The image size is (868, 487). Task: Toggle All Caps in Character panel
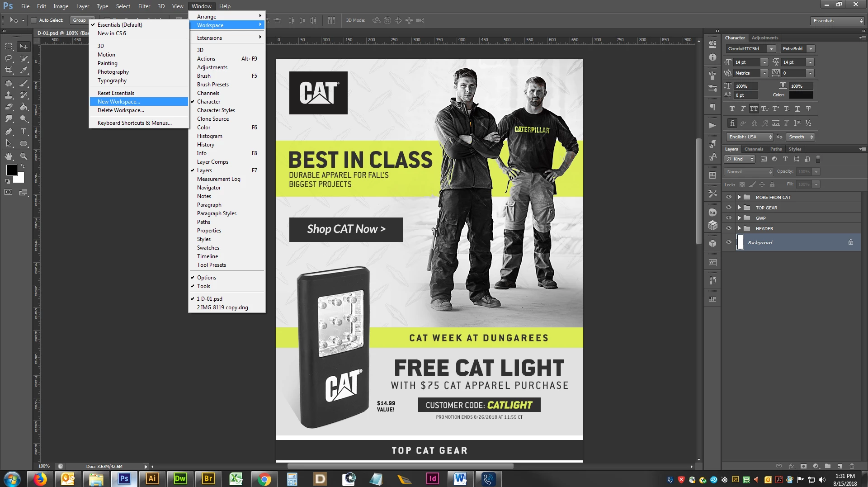point(754,109)
